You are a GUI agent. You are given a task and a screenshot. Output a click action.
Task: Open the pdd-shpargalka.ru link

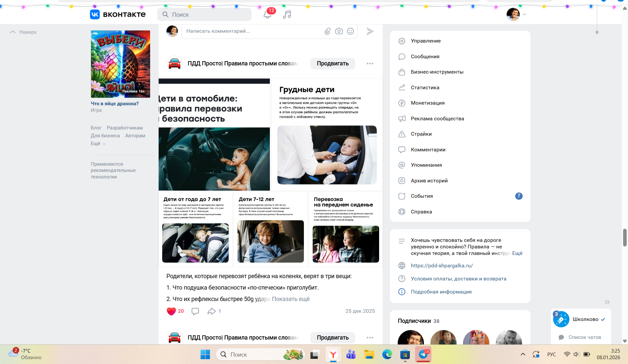[x=442, y=266]
